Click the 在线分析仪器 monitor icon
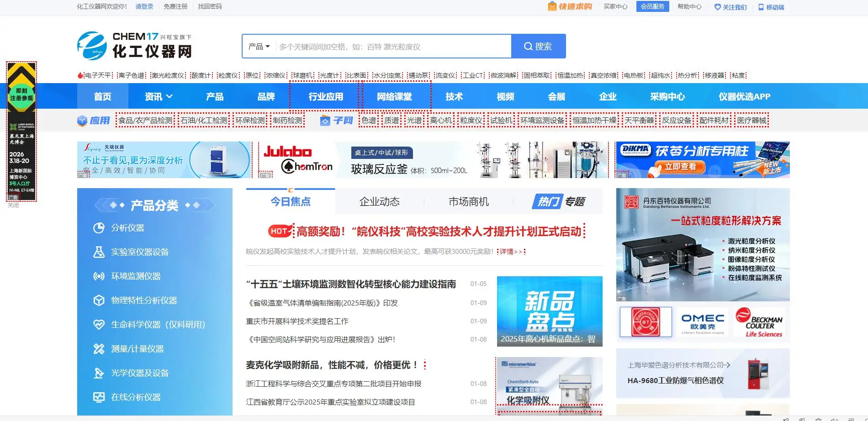Screen dimensions: 868x421 [99, 397]
